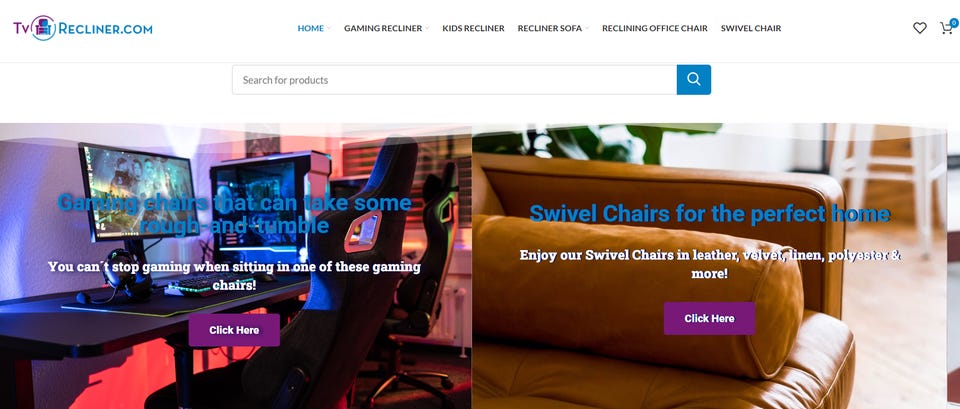Image resolution: width=960 pixels, height=409 pixels.
Task: Click the magnifier search button
Action: coord(694,80)
